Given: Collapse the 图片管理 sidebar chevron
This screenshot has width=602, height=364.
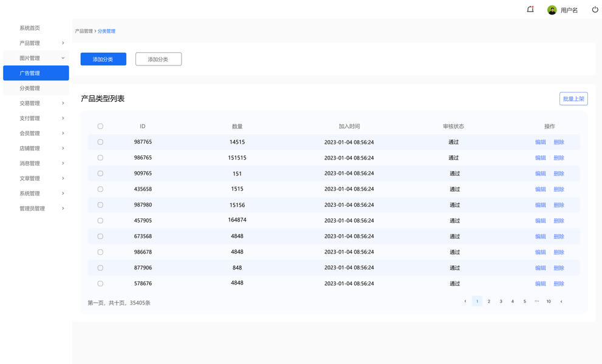Looking at the screenshot, I should click(x=63, y=58).
